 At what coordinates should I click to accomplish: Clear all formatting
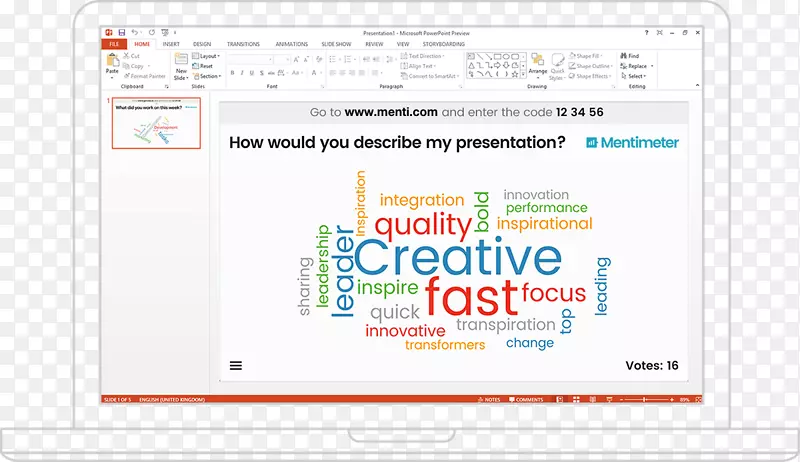click(x=318, y=60)
